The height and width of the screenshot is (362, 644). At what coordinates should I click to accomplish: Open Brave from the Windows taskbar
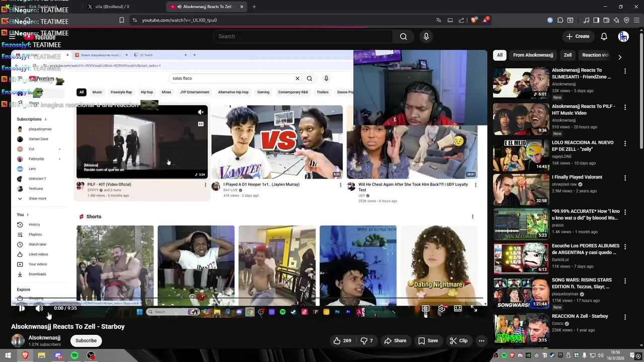coord(25,355)
